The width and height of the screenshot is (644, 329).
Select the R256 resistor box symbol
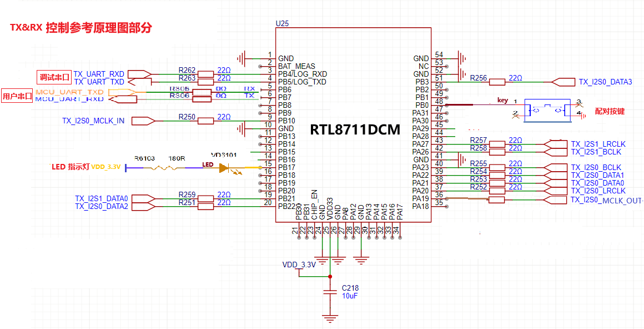coord(497,82)
